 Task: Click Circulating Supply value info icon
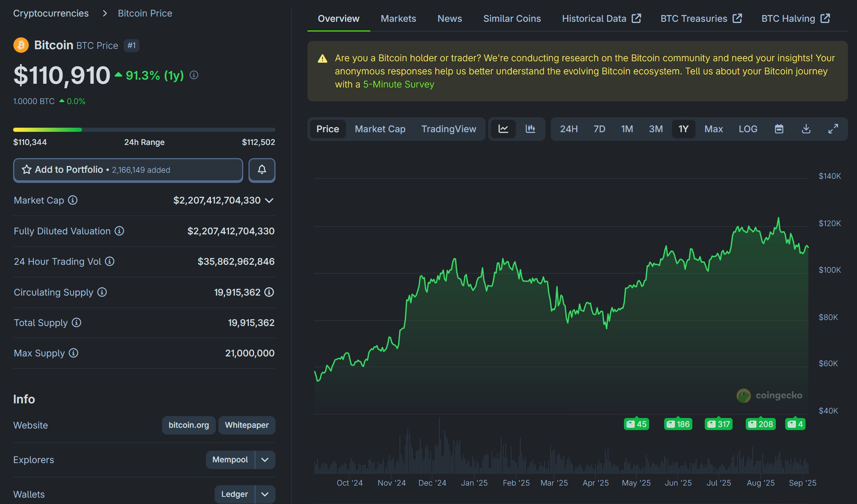pos(269,292)
